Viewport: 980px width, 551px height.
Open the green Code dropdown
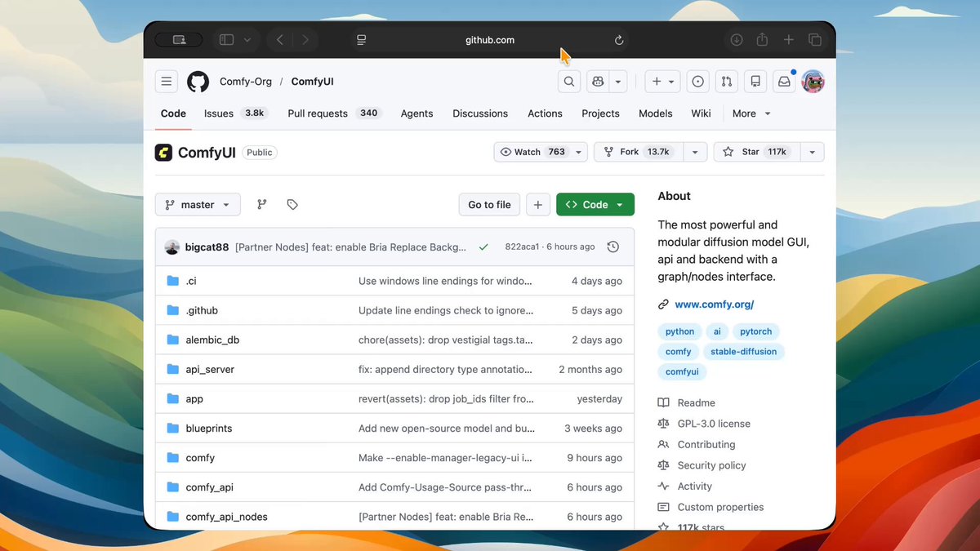click(595, 205)
